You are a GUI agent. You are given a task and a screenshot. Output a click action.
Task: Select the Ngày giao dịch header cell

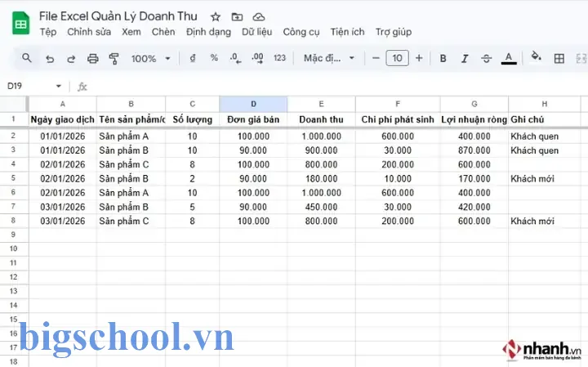click(63, 119)
